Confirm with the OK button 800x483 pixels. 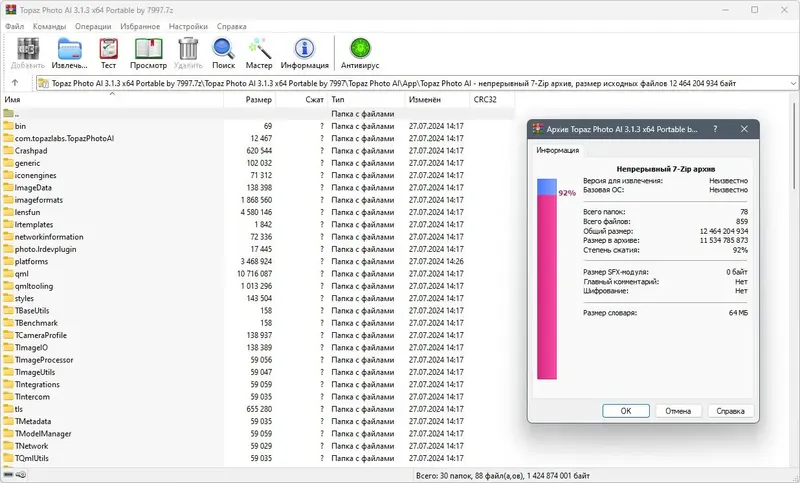click(626, 411)
